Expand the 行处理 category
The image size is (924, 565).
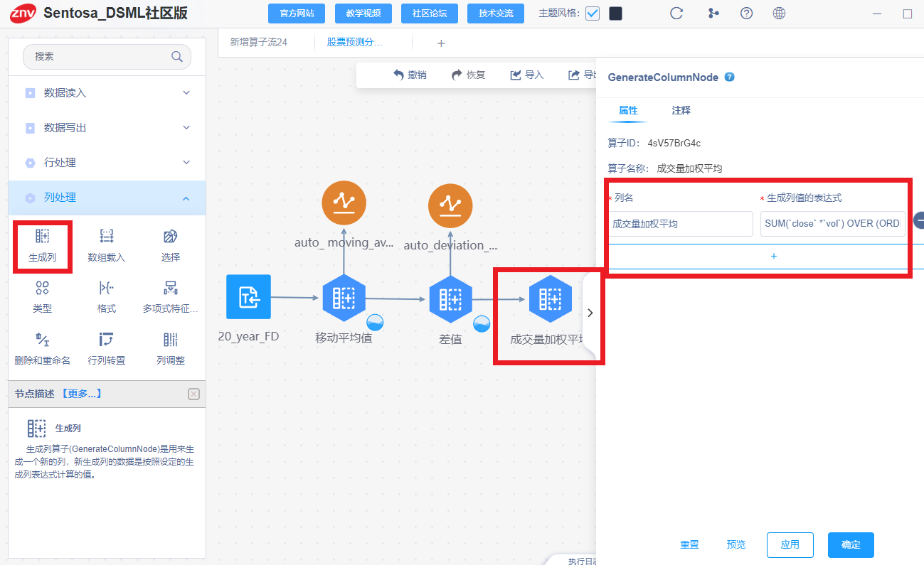(x=107, y=163)
